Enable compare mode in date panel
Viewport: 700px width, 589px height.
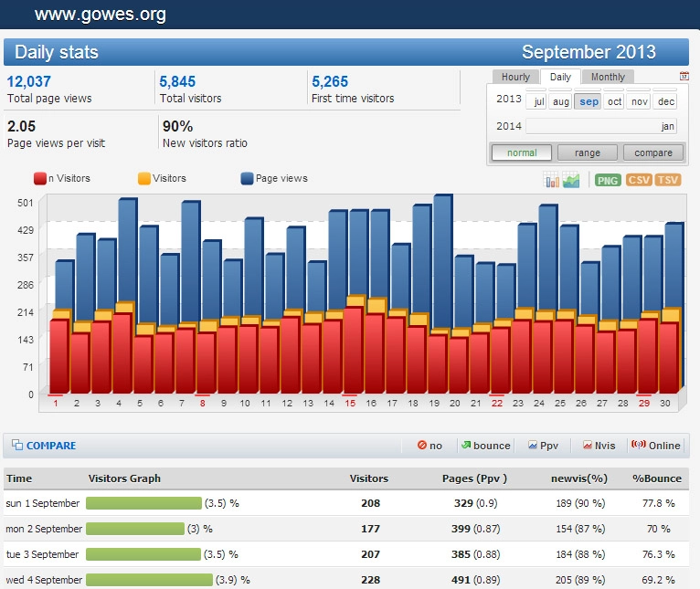(x=652, y=153)
